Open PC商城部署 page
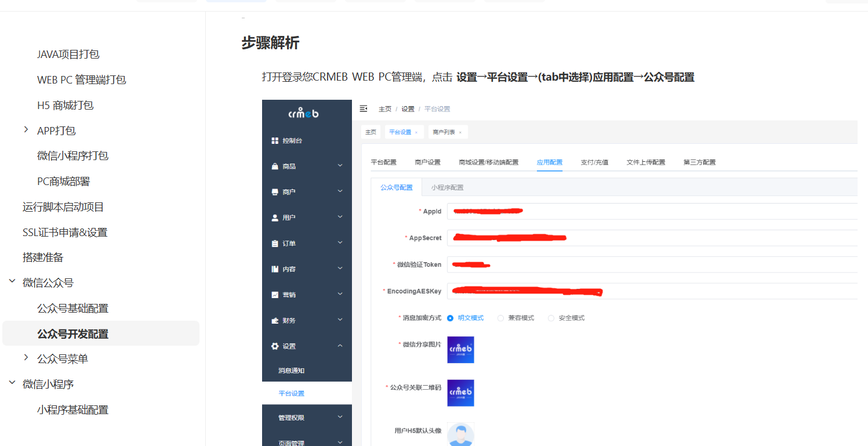 click(x=63, y=181)
